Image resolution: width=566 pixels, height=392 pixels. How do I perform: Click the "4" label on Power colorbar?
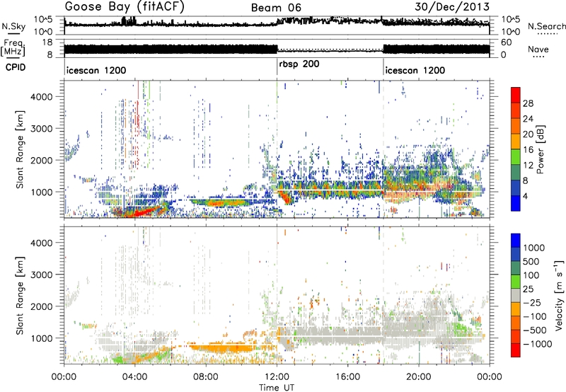click(525, 197)
